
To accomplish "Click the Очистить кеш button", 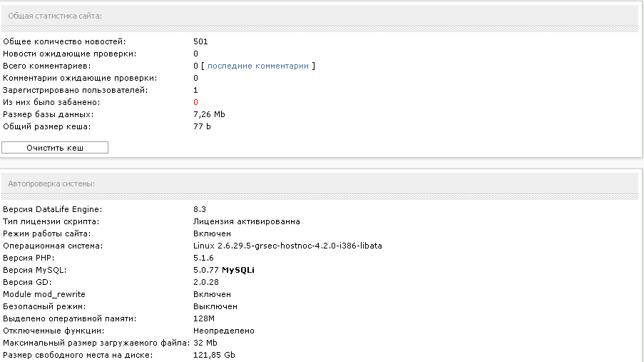I will tap(55, 148).
